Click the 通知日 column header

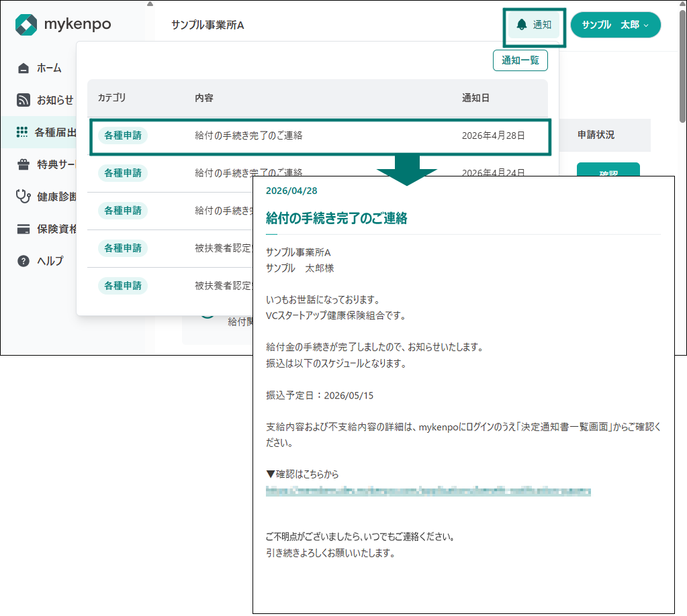point(475,98)
